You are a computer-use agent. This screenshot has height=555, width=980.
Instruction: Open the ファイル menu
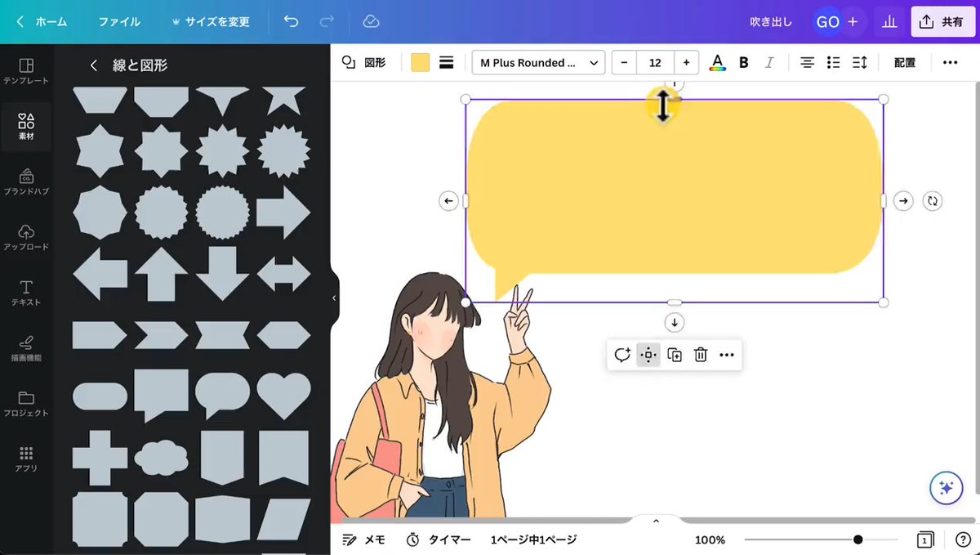119,22
